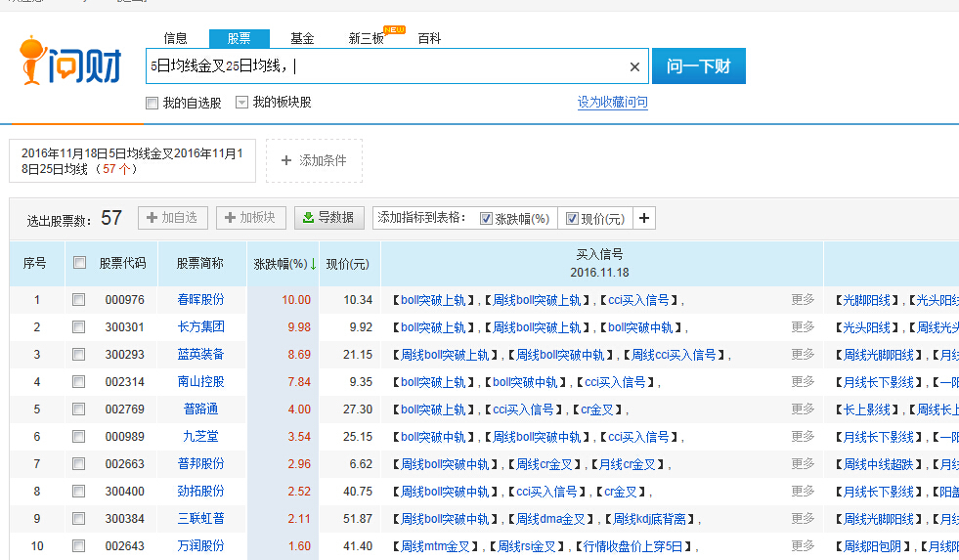Screen dimensions: 959x560
Task: Click stock code 000976
Action: (x=125, y=300)
